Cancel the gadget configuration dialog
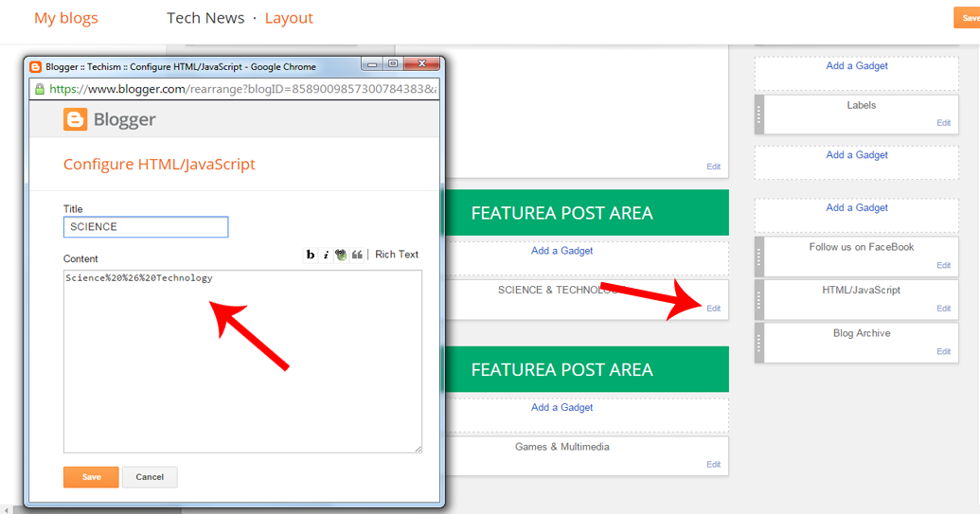The image size is (980, 514). [150, 477]
